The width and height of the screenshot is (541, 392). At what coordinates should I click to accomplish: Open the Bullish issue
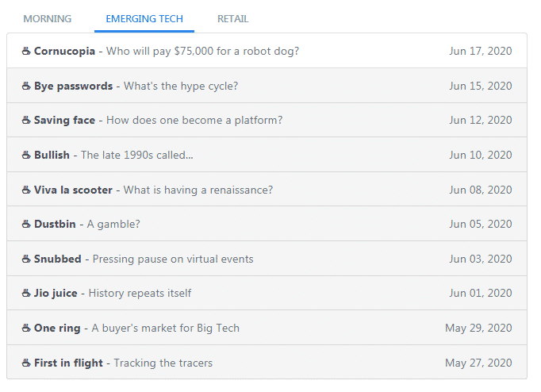pos(267,155)
